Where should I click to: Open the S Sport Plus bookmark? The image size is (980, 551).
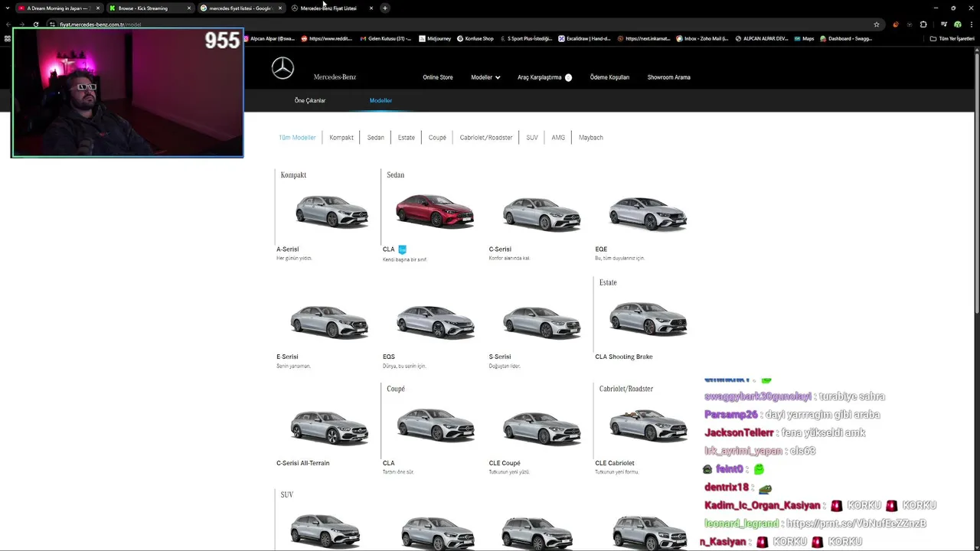pos(525,38)
